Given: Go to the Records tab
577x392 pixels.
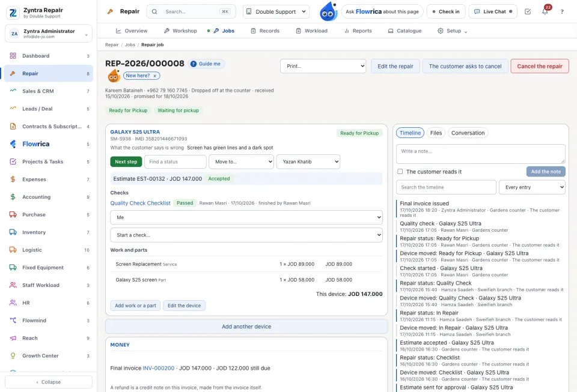Looking at the screenshot, I should coord(265,31).
